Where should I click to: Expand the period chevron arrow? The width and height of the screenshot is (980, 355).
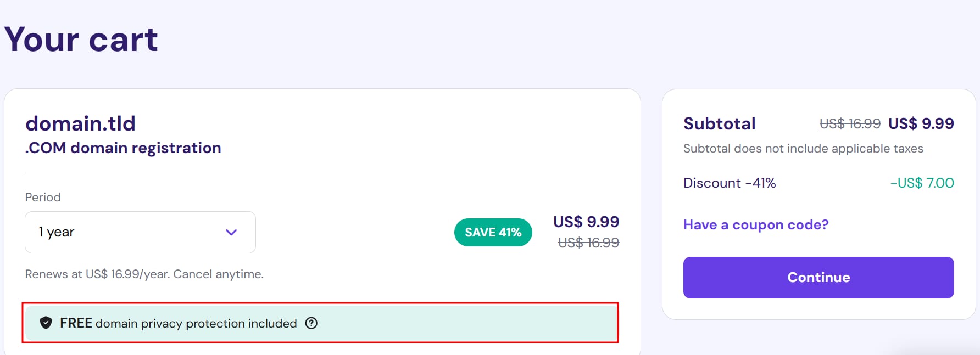pos(231,232)
